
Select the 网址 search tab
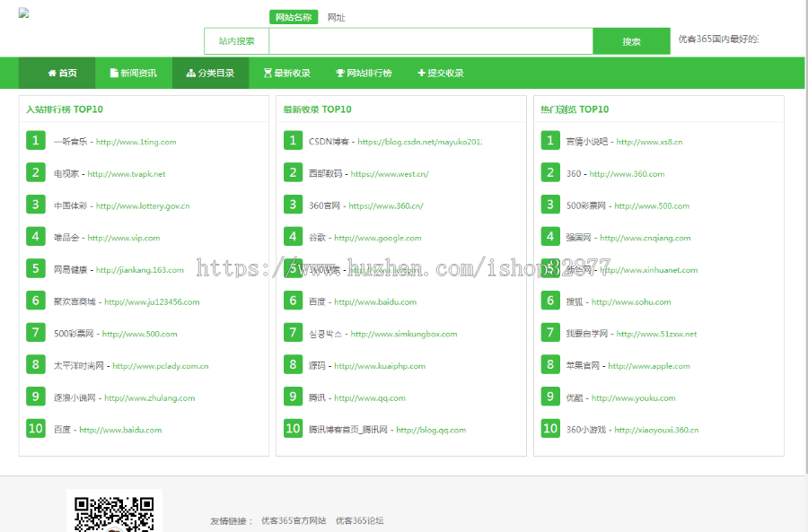pyautogui.click(x=336, y=18)
